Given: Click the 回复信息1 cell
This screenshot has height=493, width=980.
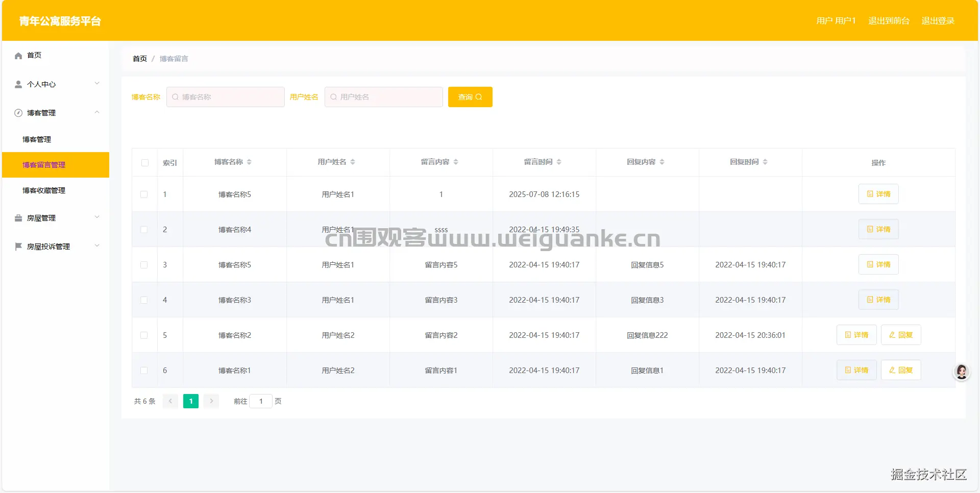Looking at the screenshot, I should coord(647,371).
